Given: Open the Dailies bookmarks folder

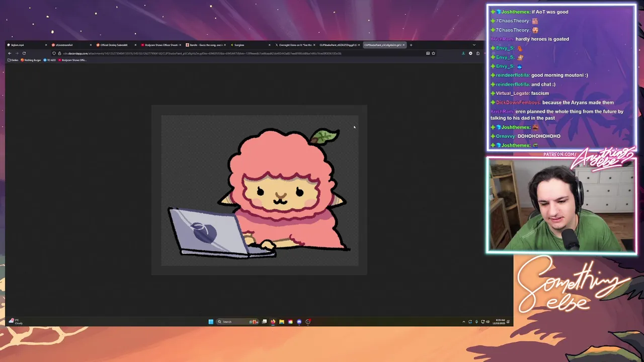Looking at the screenshot, I should 13,60.
